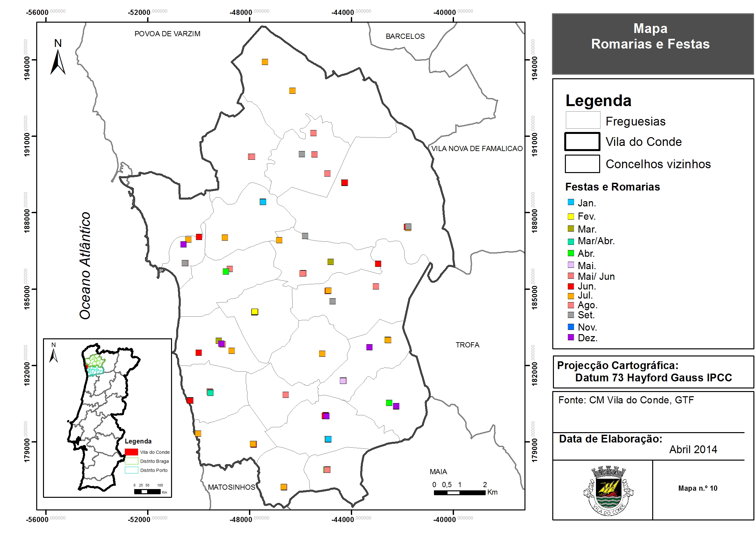Click the large north arrow on the main map
This screenshot has width=756, height=535.
58,57
